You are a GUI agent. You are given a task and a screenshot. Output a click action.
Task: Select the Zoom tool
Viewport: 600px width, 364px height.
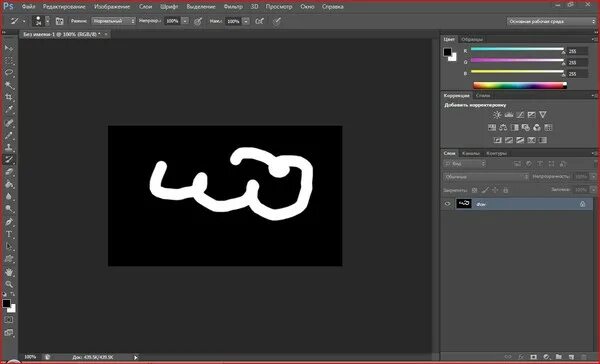[8, 284]
